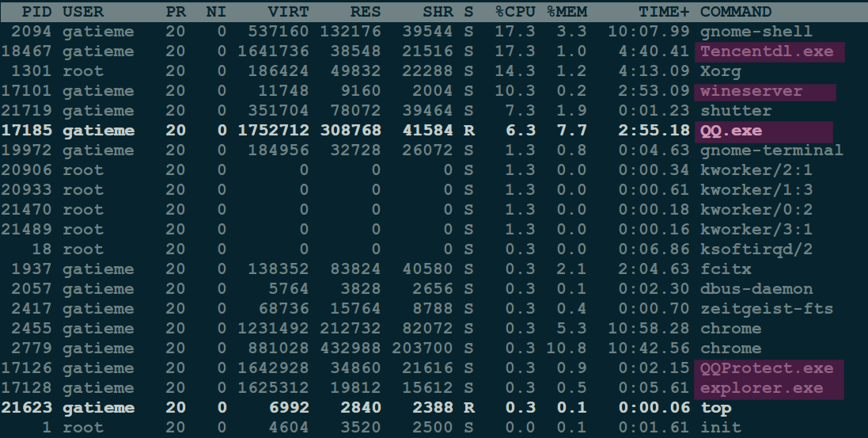Click PID 21623 in the process list

(x=27, y=408)
